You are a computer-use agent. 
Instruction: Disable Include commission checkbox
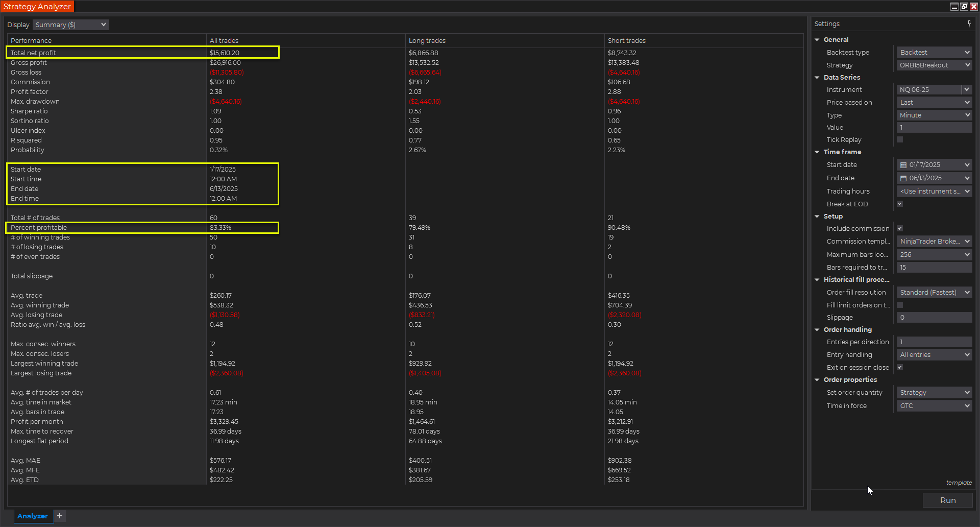(x=900, y=228)
